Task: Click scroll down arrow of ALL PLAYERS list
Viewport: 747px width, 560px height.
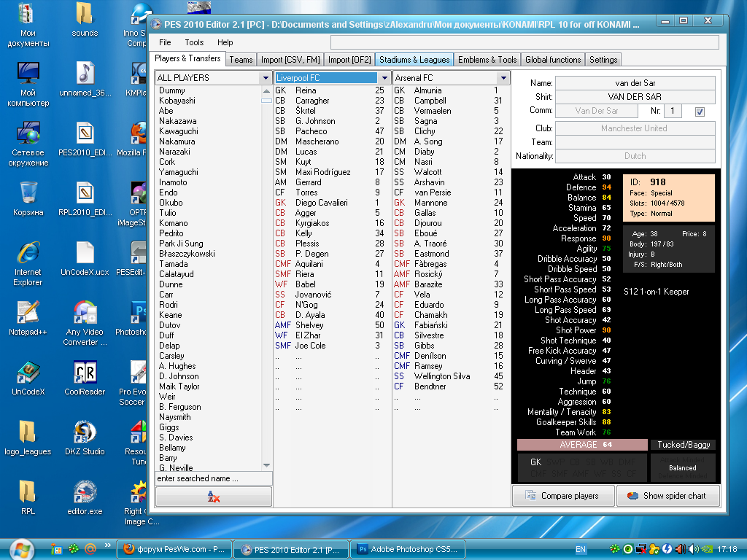Action: [x=266, y=465]
